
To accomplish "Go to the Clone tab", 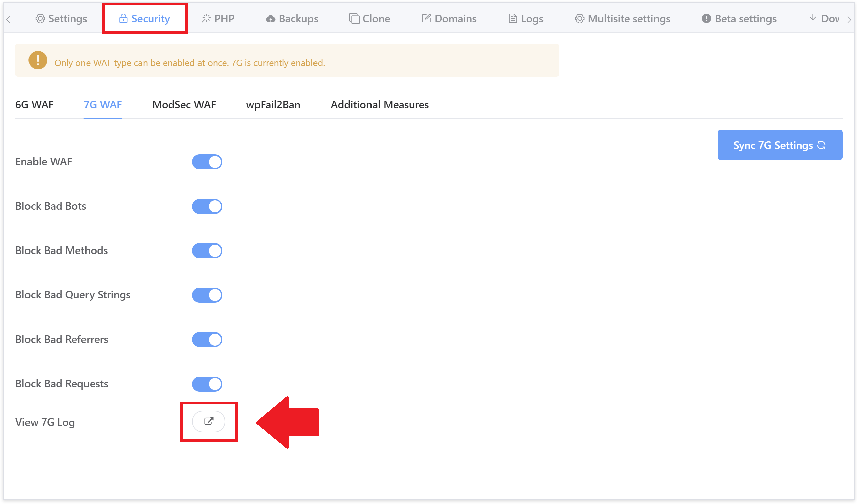I will coord(370,19).
